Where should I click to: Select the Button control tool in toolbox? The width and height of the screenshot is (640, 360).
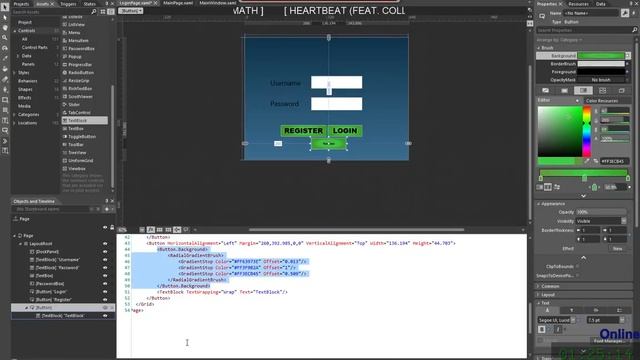(5, 131)
